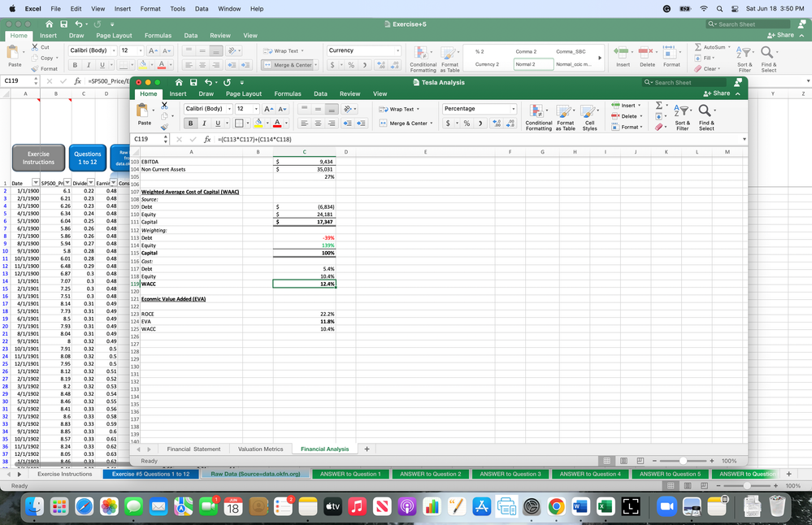This screenshot has width=812, height=525.
Task: Open the number format dropdown showing Percentage
Action: (478, 109)
